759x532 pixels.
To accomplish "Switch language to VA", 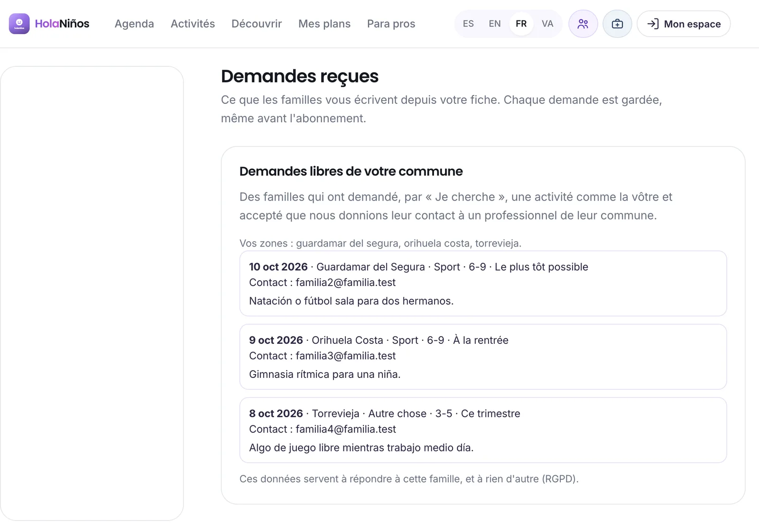I will [547, 24].
